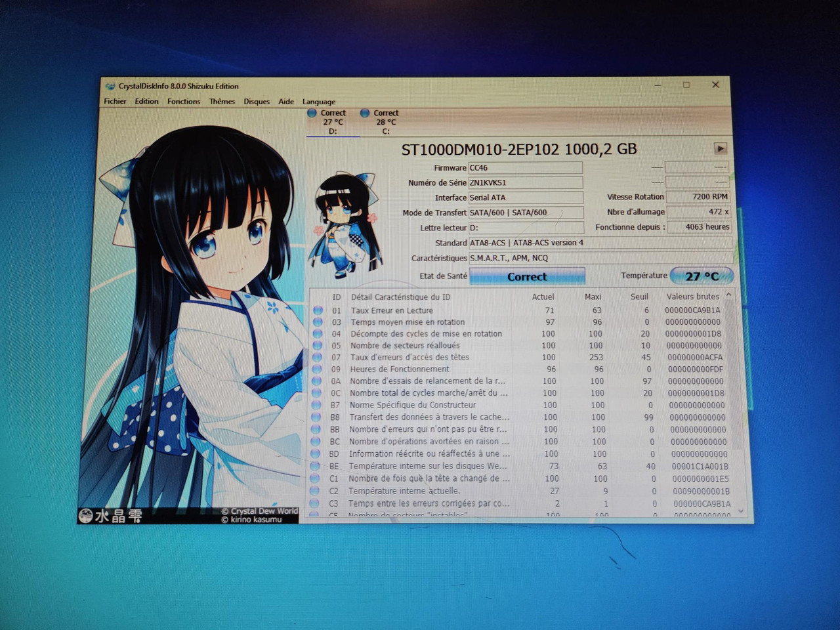Image resolution: width=840 pixels, height=630 pixels.
Task: Select status circle for attribute BE
Action: coord(316,467)
